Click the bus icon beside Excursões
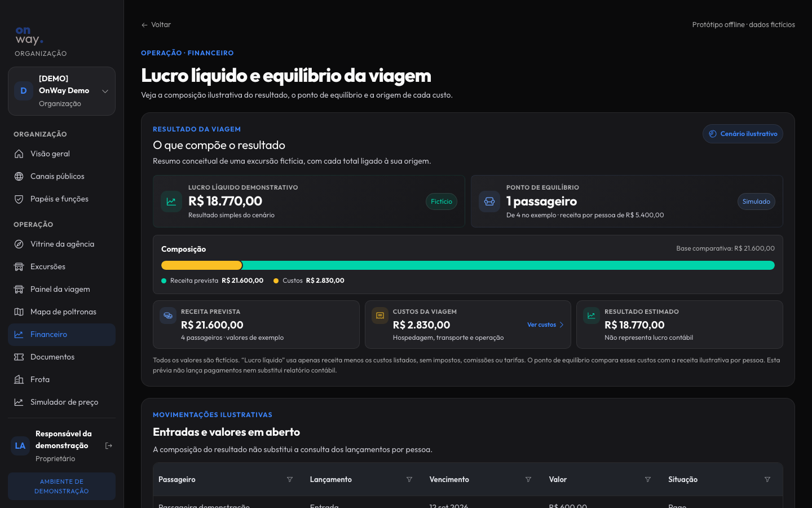Viewport: 812px width, 508px height. tap(19, 266)
